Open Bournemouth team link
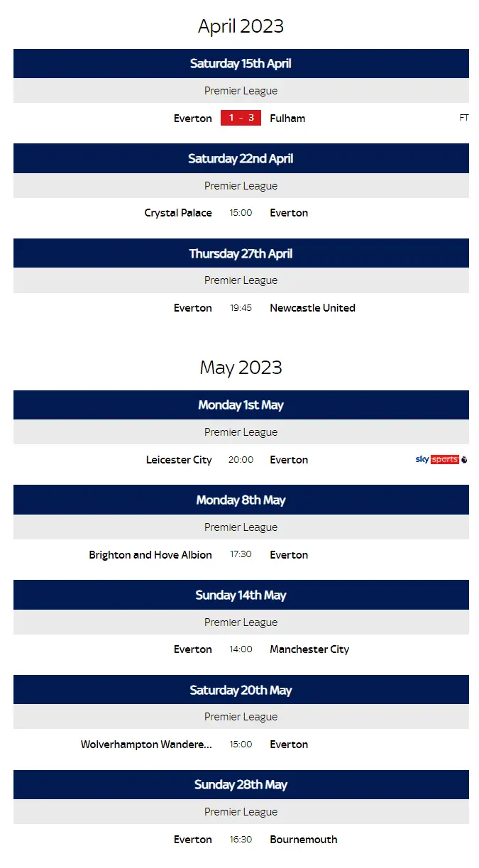479x868 pixels. 304,840
